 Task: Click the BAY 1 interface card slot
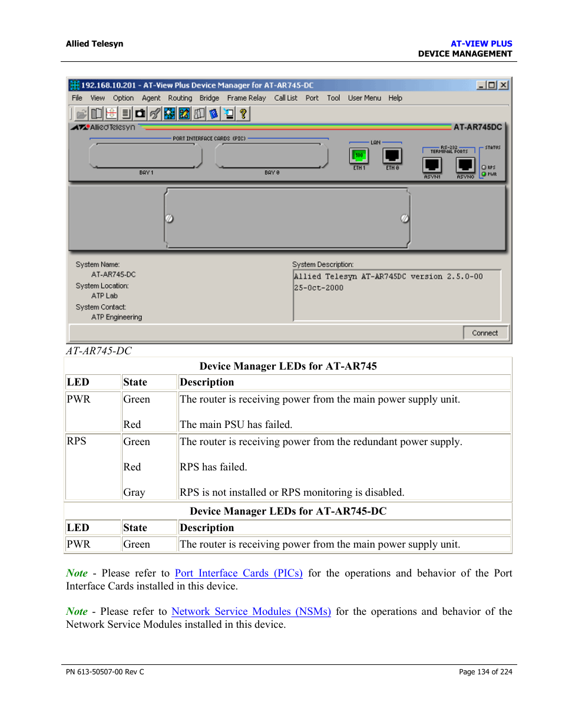pos(146,156)
